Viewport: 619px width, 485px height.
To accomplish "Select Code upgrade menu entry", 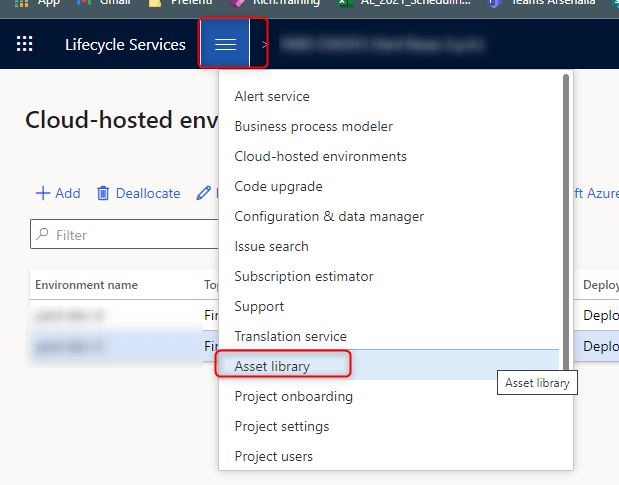I will tap(278, 187).
